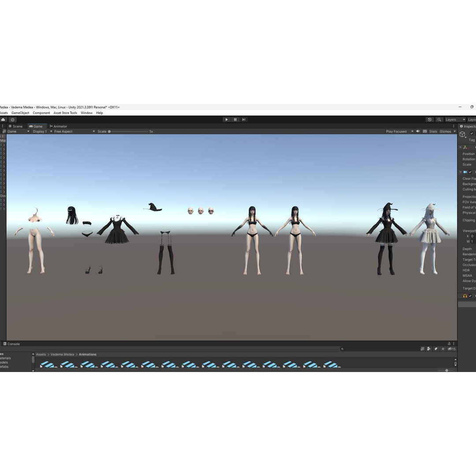Open the Free Aspect resolution dropdown
The height and width of the screenshot is (476, 476).
(72, 131)
